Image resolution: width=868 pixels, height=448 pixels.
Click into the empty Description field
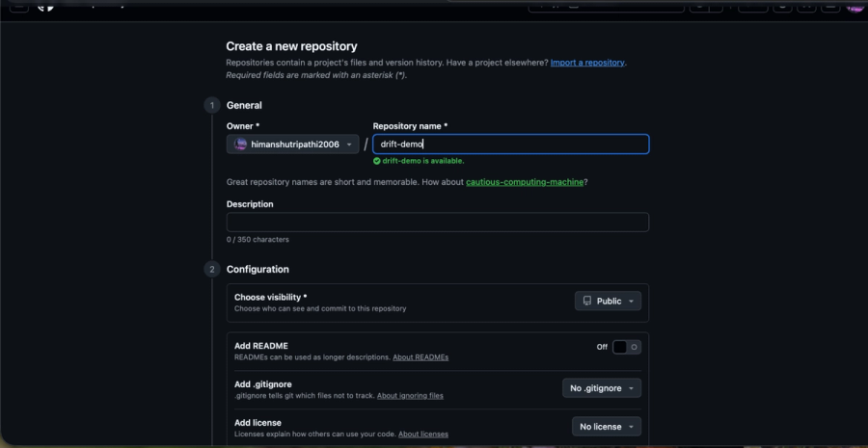click(438, 223)
